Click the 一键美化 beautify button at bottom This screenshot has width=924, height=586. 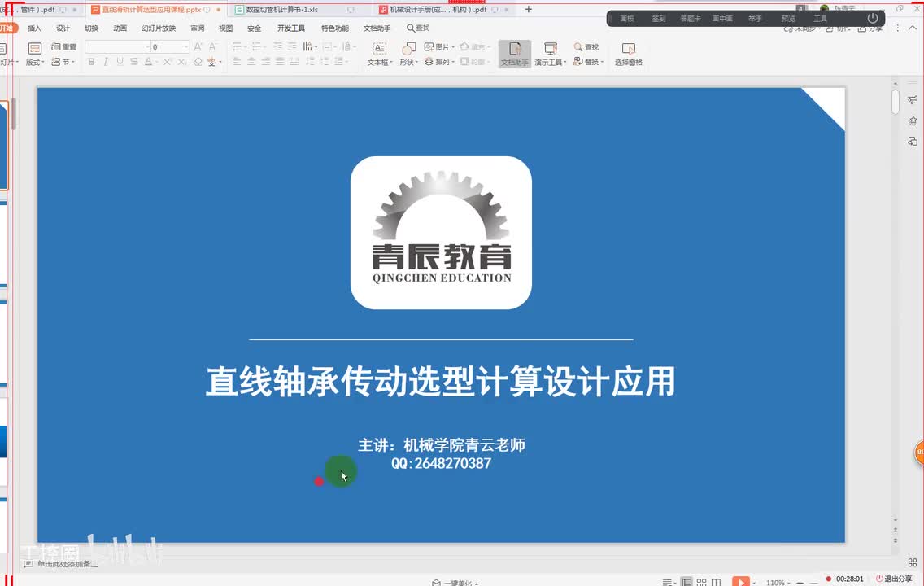(x=455, y=583)
